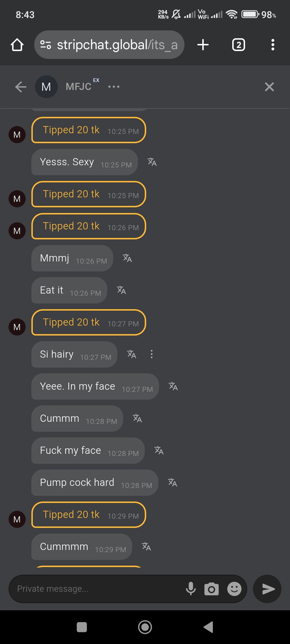
Task: Open the browser three-dot overflow menu
Action: 272,45
